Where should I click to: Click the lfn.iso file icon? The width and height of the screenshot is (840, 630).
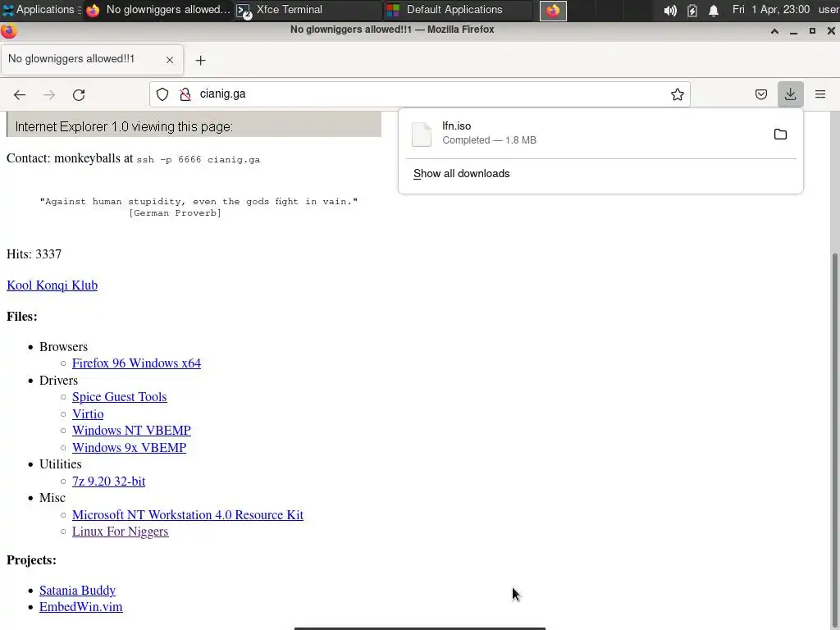click(421, 134)
